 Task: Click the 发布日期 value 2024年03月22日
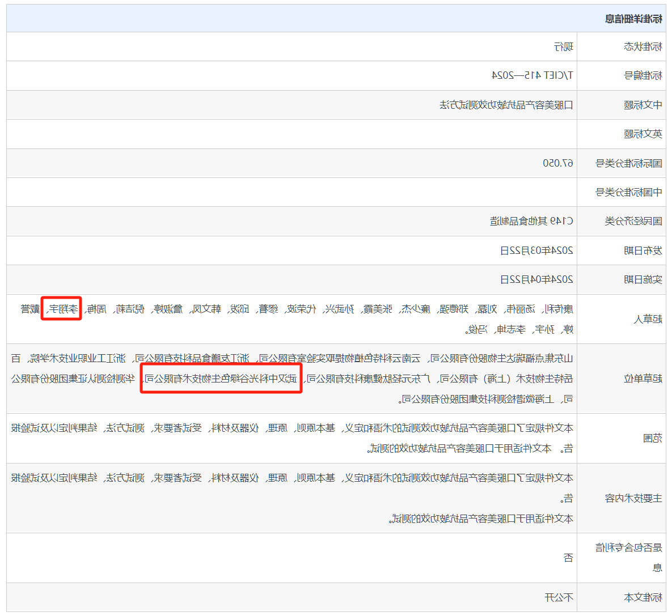536,250
